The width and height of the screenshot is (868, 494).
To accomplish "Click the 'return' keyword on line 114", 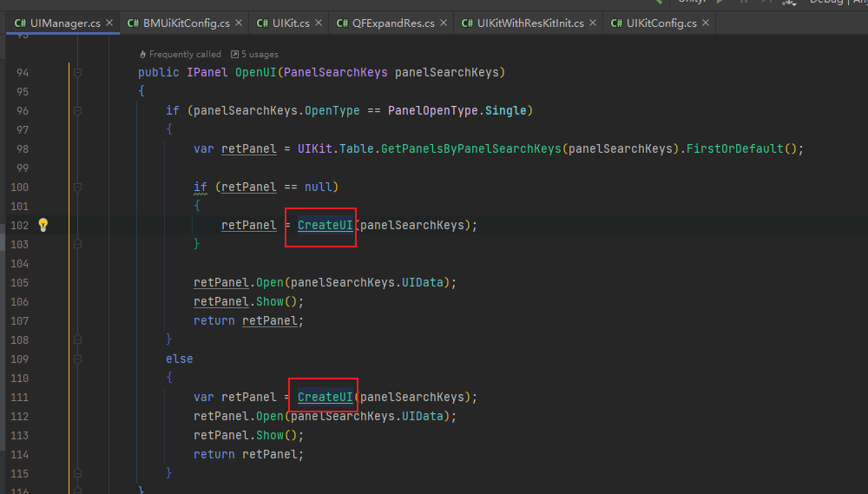I will point(214,455).
